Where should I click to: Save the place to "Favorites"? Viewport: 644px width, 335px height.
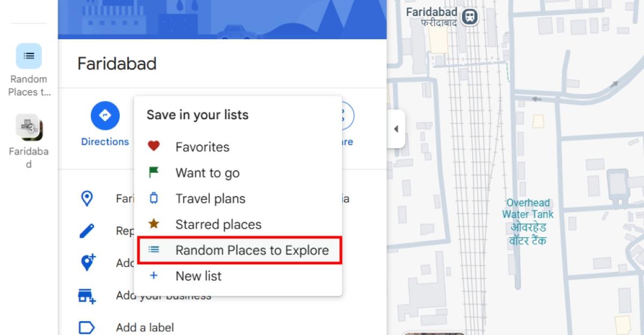(x=201, y=146)
